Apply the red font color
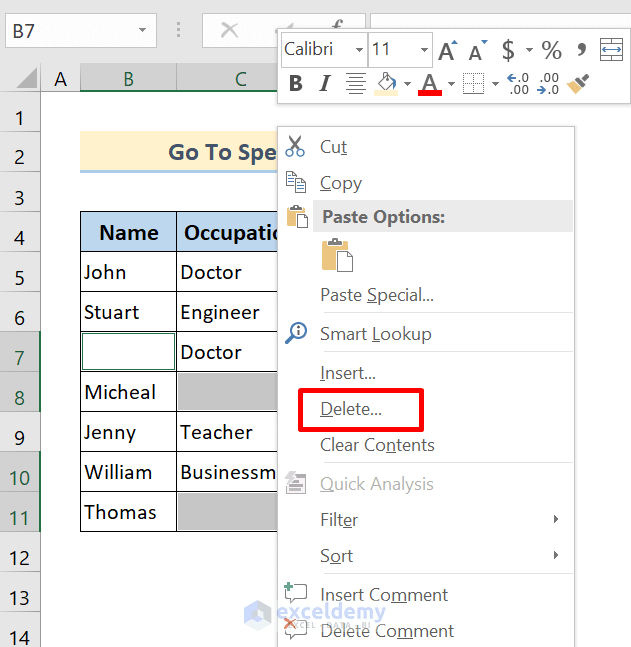Viewport: 631px width, 647px height. pyautogui.click(x=430, y=84)
